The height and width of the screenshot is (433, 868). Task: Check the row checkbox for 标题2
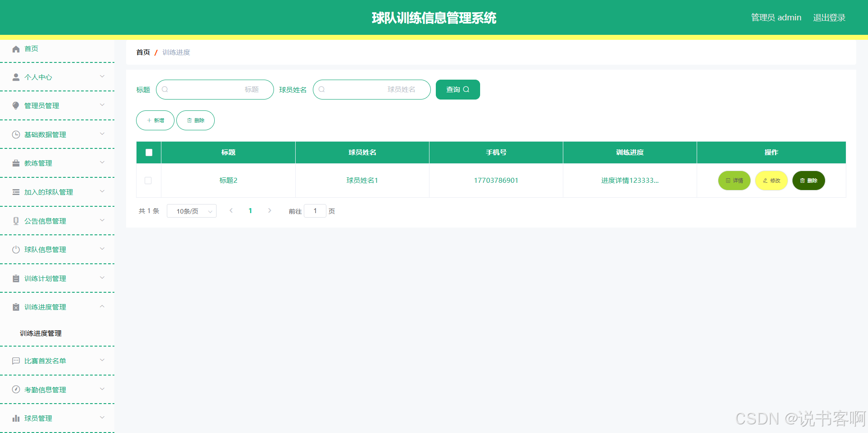click(x=148, y=181)
